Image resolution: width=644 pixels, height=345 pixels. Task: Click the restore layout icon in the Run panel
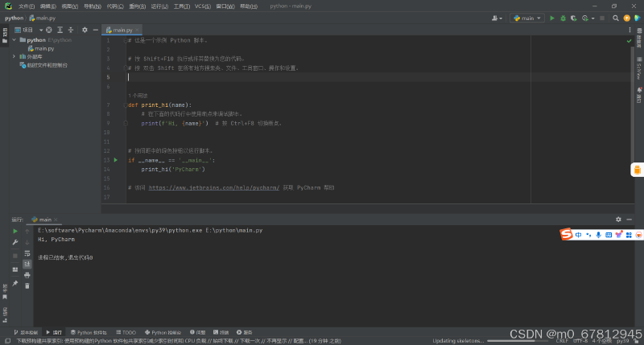(x=15, y=269)
